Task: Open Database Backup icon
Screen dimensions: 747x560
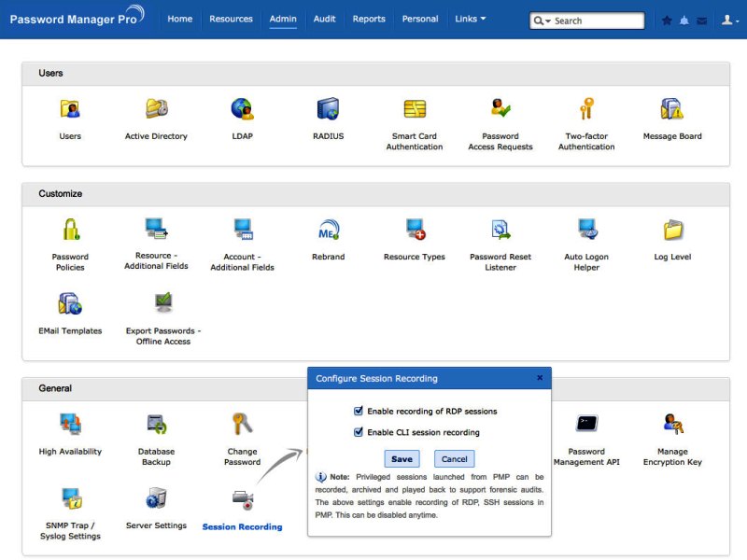Action: pyautogui.click(x=156, y=424)
